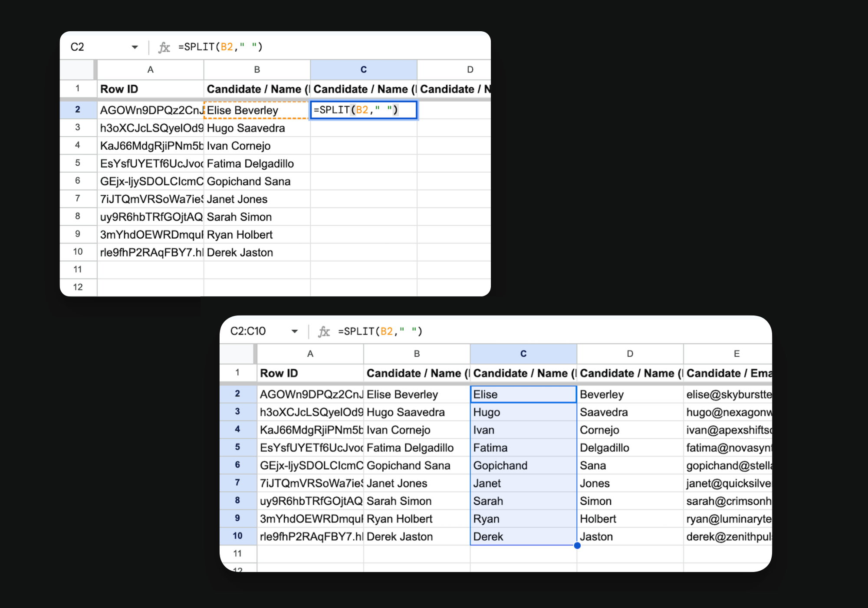Click cell 'Elise' in bottom sheet column C

[x=523, y=394]
